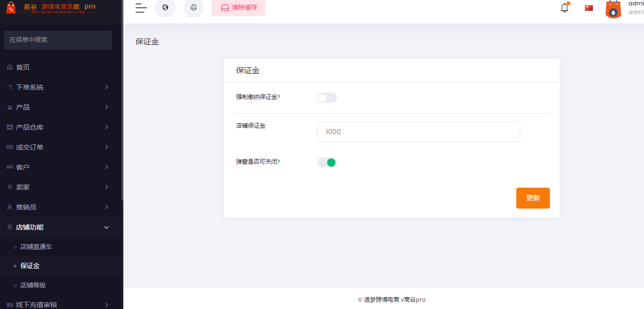Toggle the sidebar with the hamburger icon
The height and width of the screenshot is (309, 644).
pos(141,7)
